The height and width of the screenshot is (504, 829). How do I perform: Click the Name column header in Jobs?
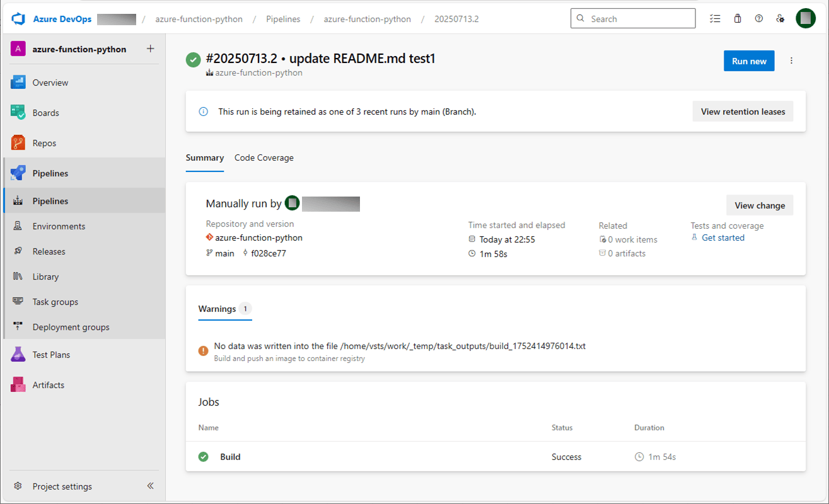click(209, 427)
